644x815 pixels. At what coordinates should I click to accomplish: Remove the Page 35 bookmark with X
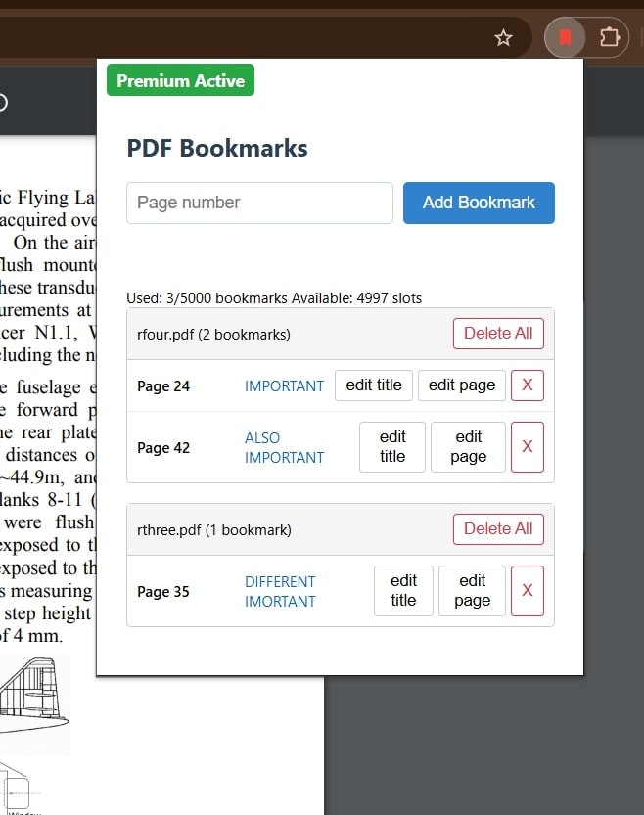(528, 591)
